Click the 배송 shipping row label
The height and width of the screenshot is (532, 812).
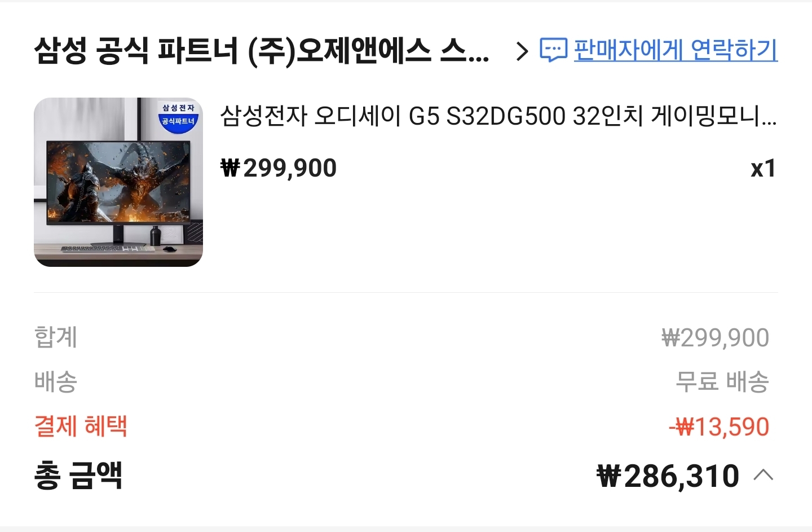click(x=55, y=381)
